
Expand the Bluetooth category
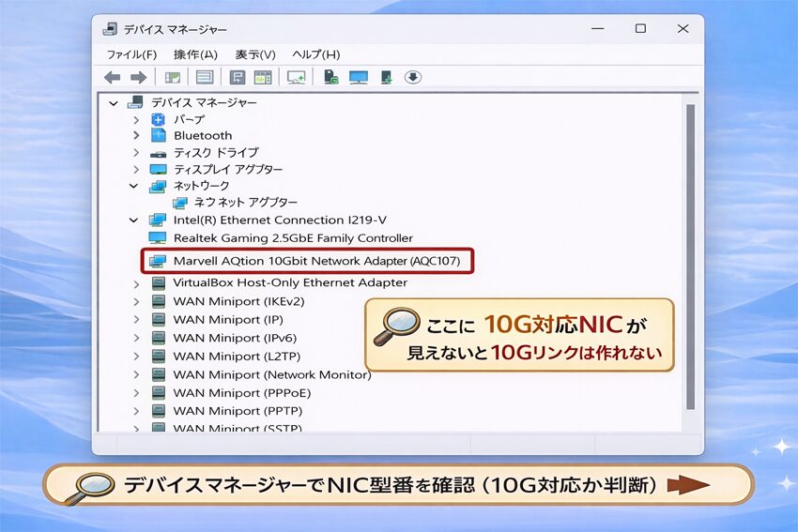pos(136,135)
